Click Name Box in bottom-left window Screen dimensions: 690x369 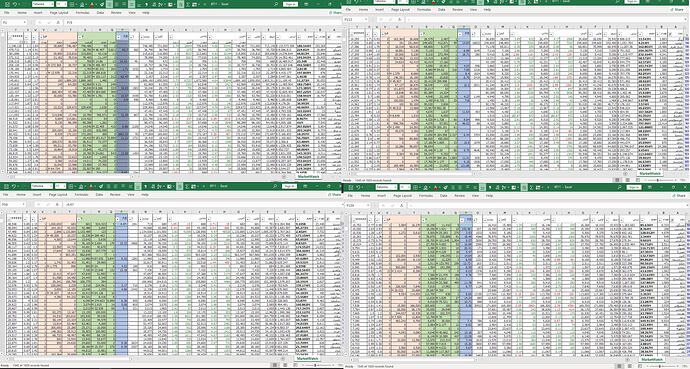click(x=13, y=204)
